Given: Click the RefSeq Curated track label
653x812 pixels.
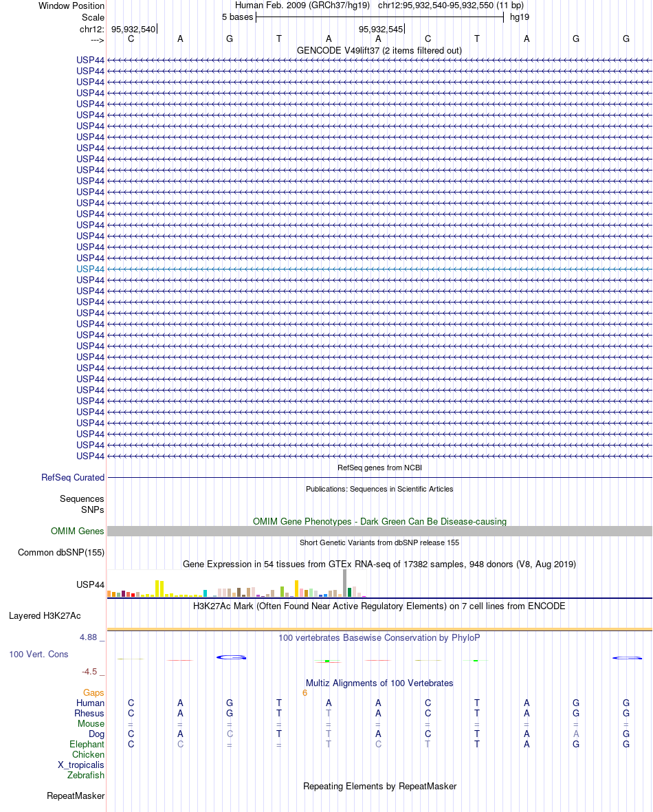Looking at the screenshot, I should pos(72,477).
